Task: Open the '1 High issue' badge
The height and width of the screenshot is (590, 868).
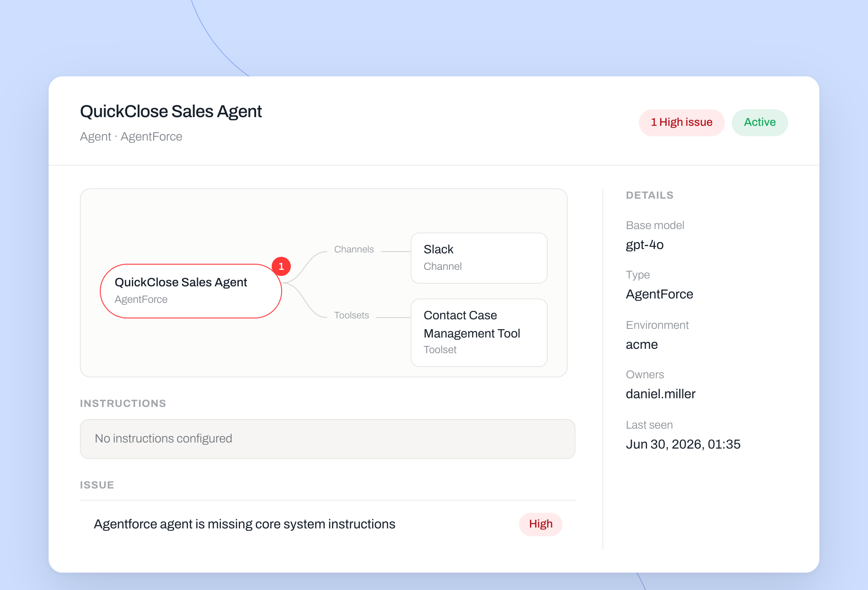Action: 681,123
